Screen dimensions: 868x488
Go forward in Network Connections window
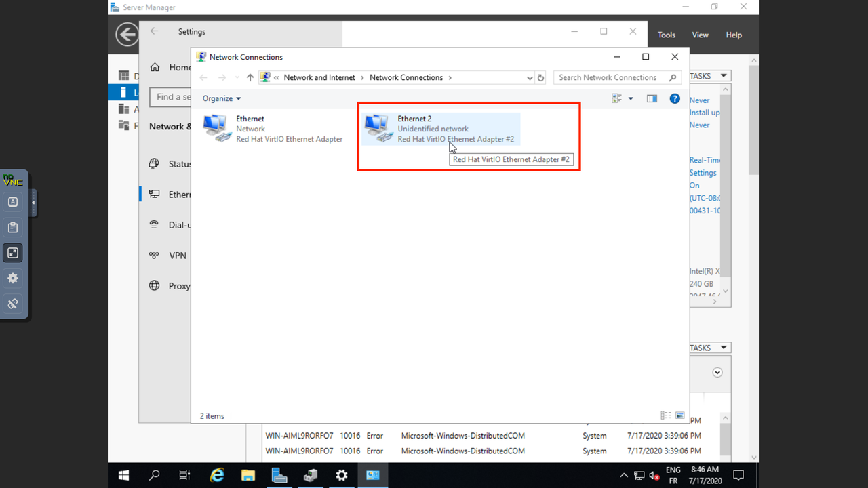[222, 77]
